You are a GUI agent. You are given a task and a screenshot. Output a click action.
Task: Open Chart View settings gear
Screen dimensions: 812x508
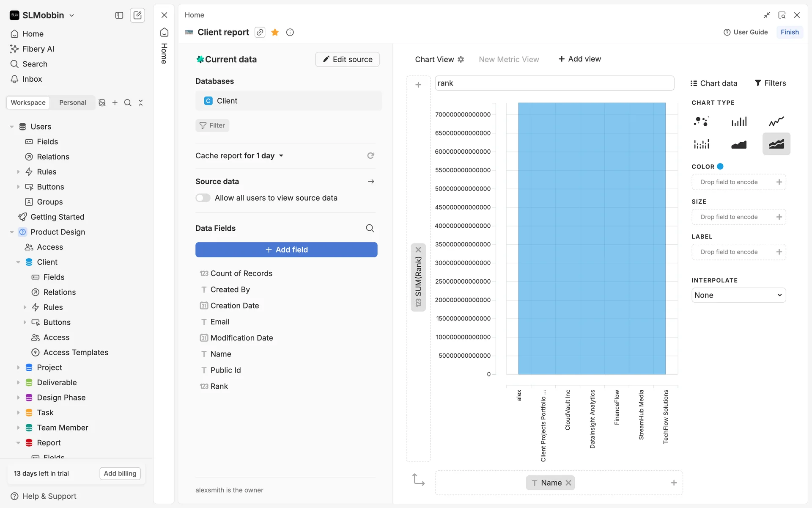[461, 59]
